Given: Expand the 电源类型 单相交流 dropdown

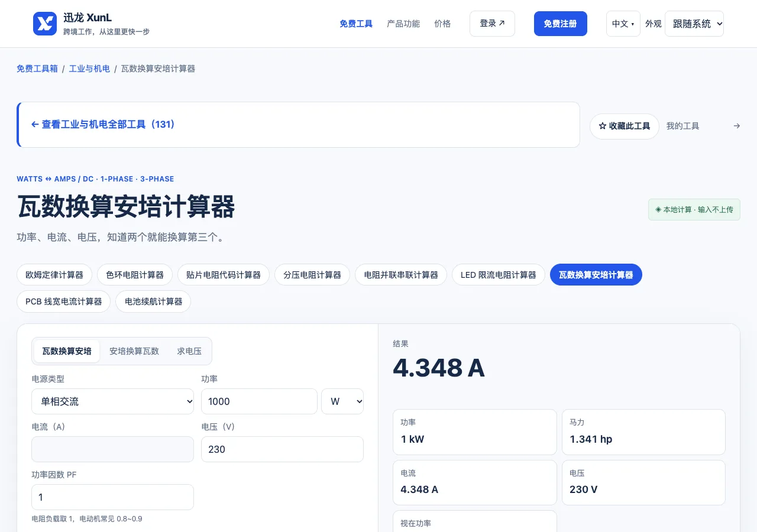Looking at the screenshot, I should pos(112,401).
